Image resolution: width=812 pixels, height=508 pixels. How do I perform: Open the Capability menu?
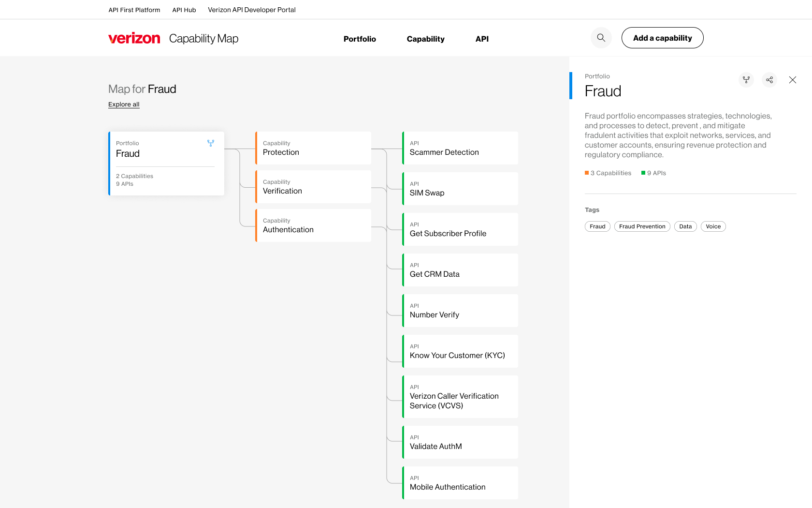point(425,39)
